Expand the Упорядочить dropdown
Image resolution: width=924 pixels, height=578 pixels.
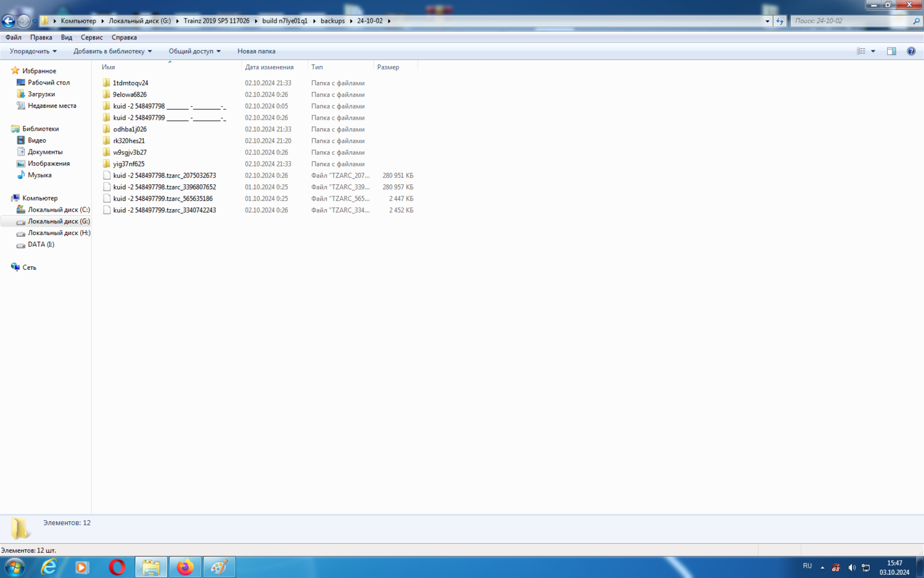pyautogui.click(x=33, y=51)
